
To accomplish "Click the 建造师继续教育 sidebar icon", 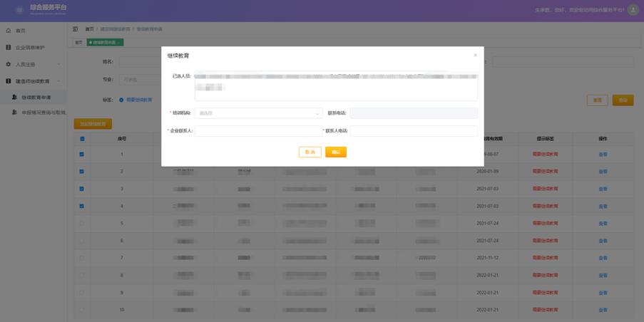I will coord(9,81).
